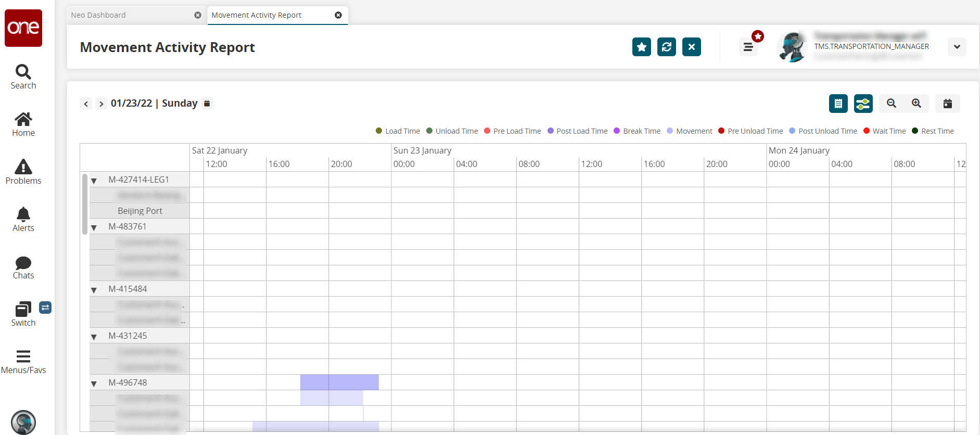Viewport: 980px width, 435px height.
Task: Go to next day arrow
Action: (101, 104)
